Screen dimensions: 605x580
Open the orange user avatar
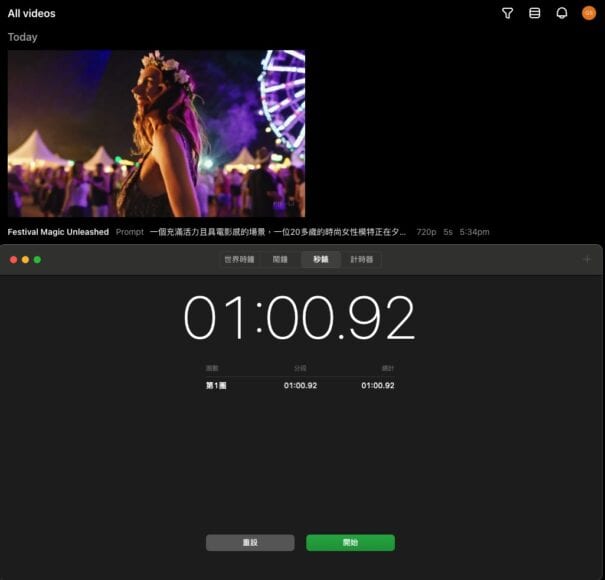(x=589, y=13)
